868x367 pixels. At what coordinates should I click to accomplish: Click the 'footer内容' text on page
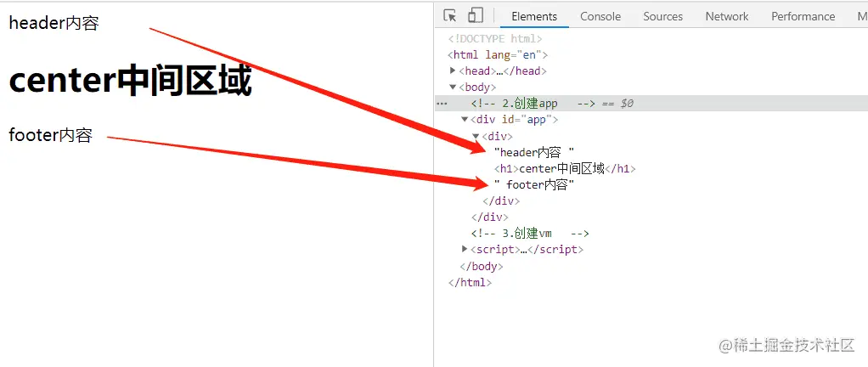[x=50, y=135]
